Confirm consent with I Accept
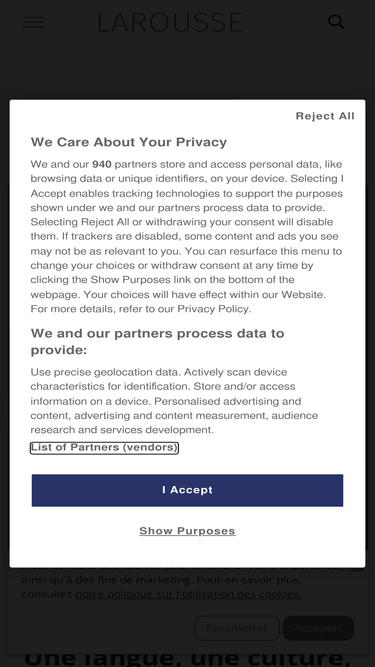The height and width of the screenshot is (667, 375). pos(187,490)
